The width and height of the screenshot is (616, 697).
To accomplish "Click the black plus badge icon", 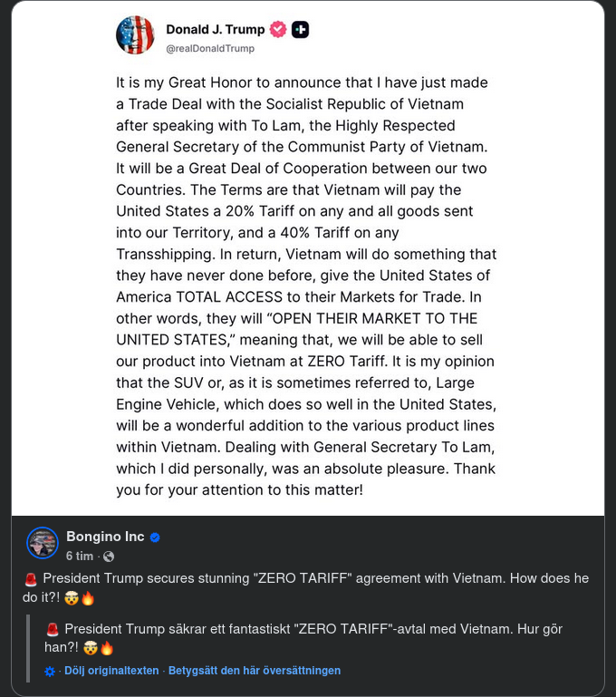I will coord(300,30).
